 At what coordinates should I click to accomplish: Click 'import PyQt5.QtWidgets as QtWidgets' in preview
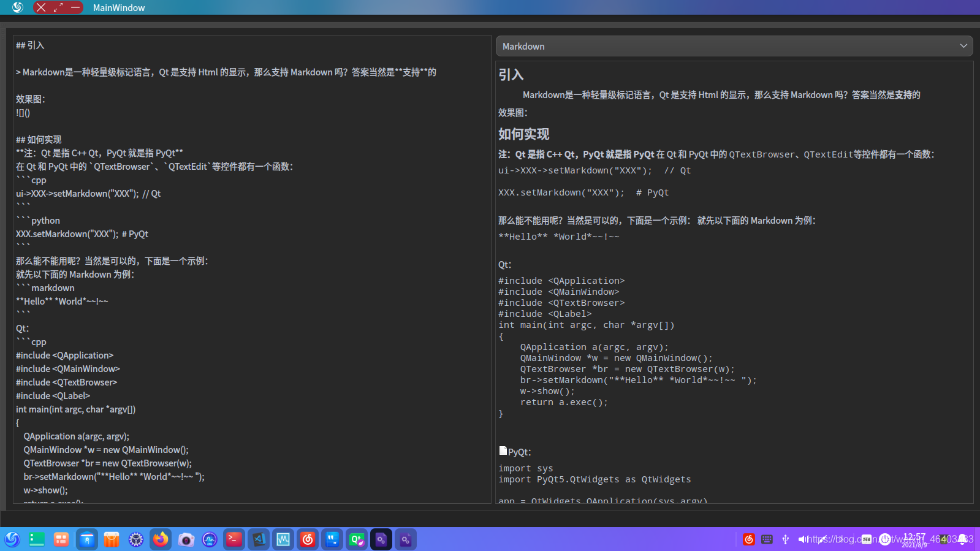click(594, 479)
